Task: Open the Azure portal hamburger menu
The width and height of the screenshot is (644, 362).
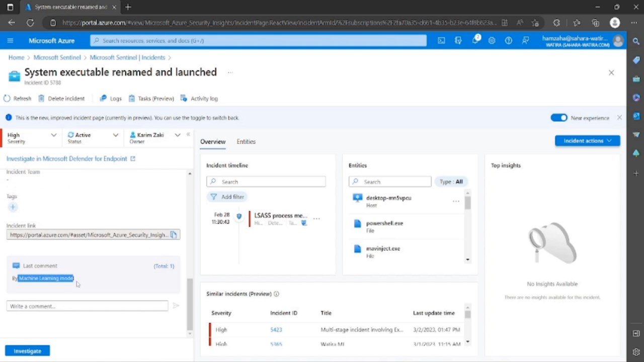Action: coord(10,41)
